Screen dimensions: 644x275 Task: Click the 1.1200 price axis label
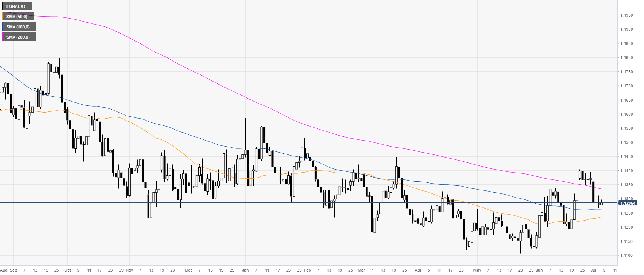(x=627, y=227)
